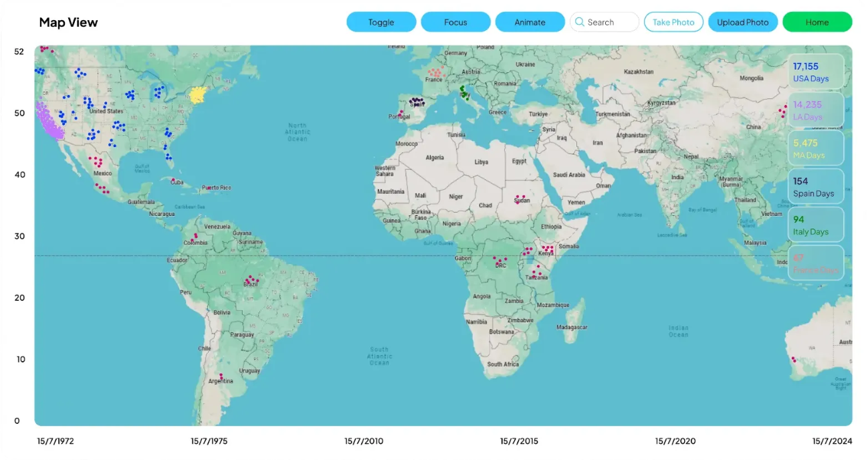Click the Kazakhstan map label
The height and width of the screenshot is (460, 868).
[637, 71]
